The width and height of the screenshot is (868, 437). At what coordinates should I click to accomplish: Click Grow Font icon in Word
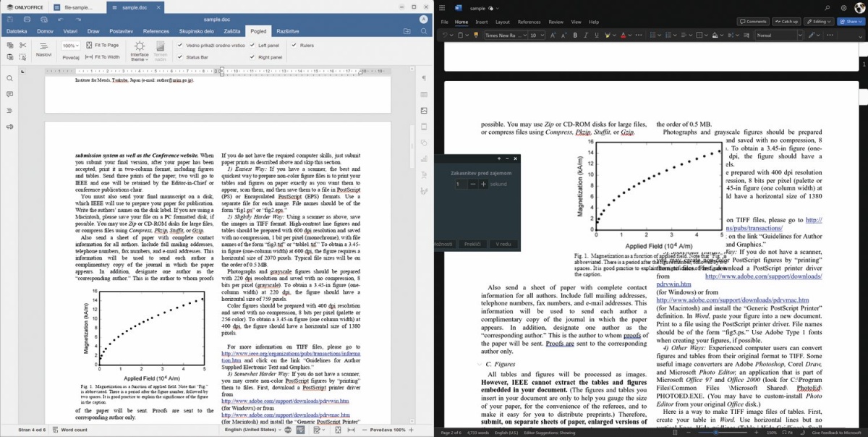pos(553,35)
